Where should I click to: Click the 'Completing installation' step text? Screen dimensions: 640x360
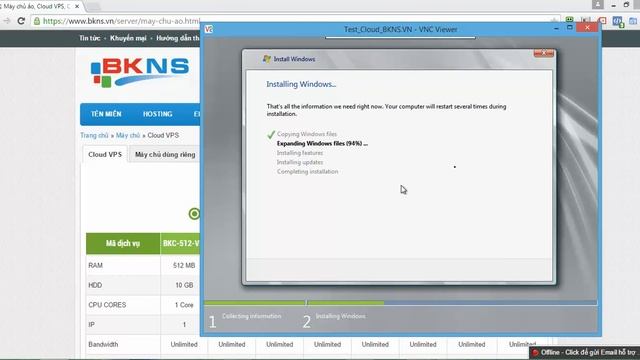coord(307,172)
